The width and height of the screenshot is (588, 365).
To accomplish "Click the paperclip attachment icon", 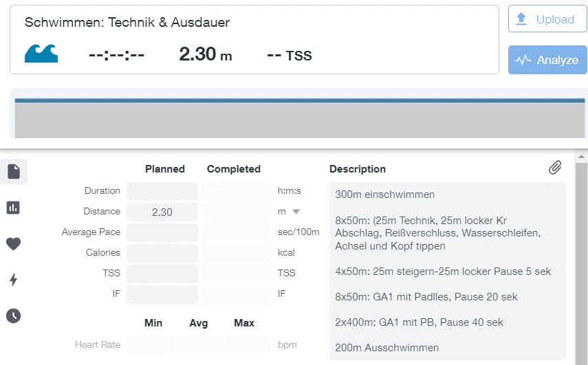I will [555, 168].
